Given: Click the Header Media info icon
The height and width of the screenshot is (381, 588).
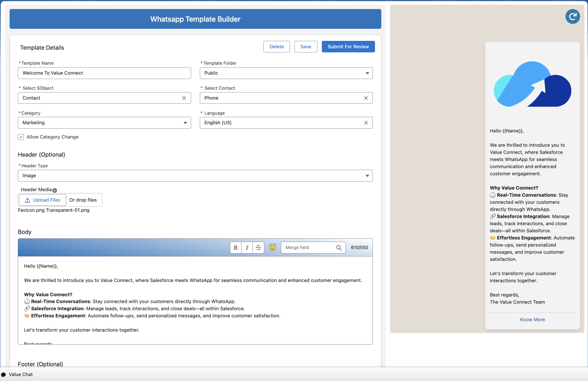Looking at the screenshot, I should click(55, 190).
